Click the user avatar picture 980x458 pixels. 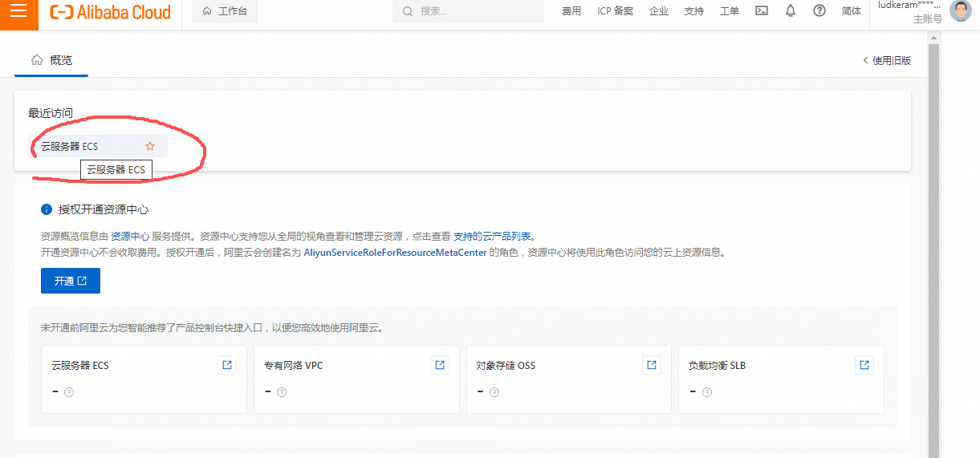click(960, 11)
